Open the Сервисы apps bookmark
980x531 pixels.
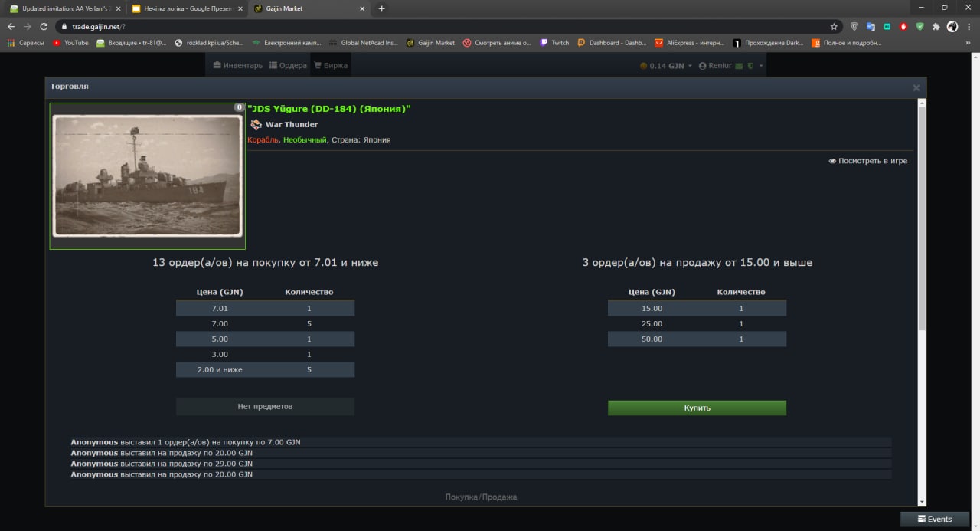coord(26,43)
